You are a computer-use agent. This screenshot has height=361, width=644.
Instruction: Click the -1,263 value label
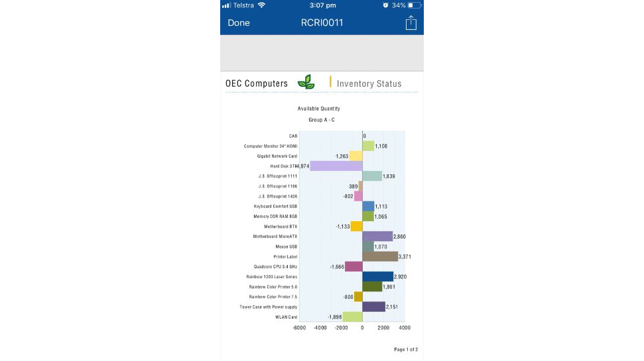coord(342,156)
